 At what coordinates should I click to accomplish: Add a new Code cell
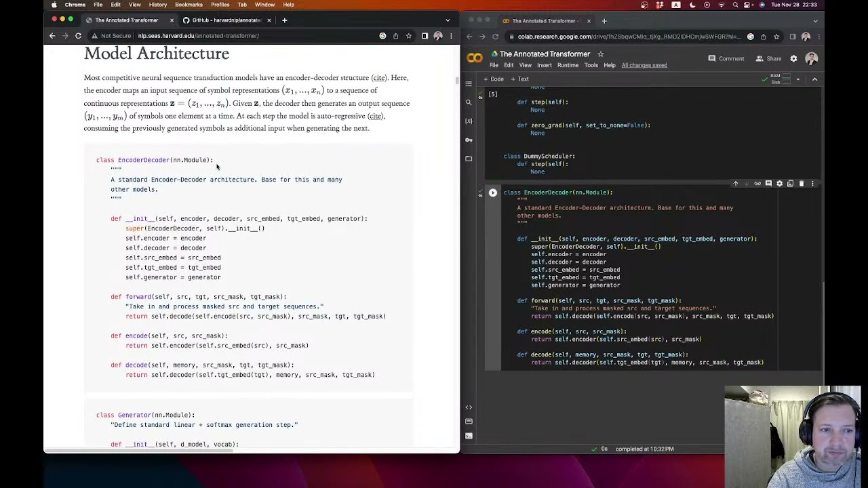point(494,79)
